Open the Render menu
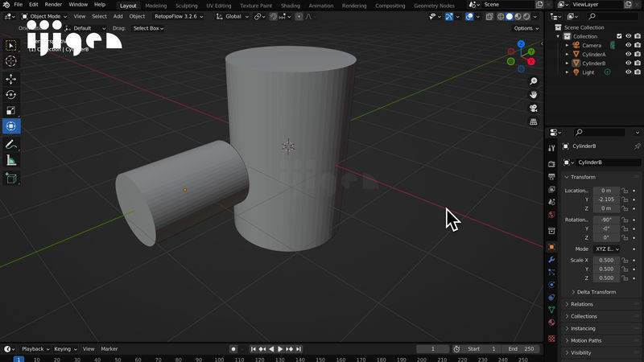Image resolution: width=644 pixels, height=362 pixels. pos(53,5)
